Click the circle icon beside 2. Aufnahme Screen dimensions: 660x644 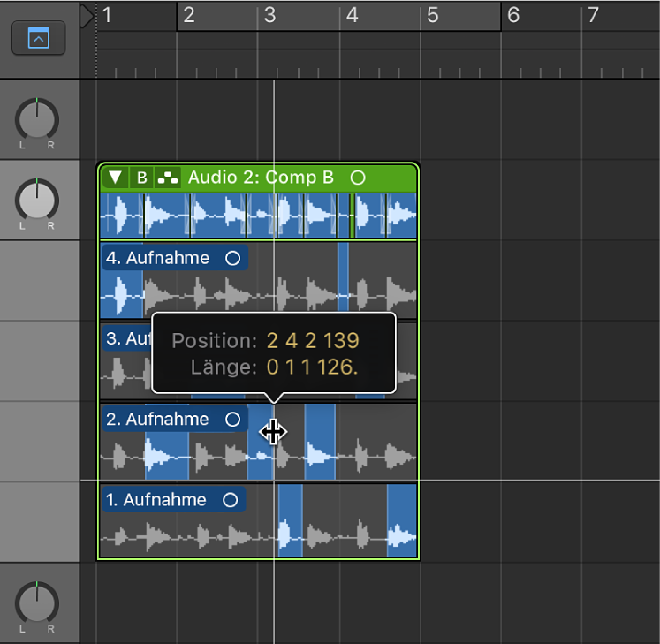tap(233, 420)
